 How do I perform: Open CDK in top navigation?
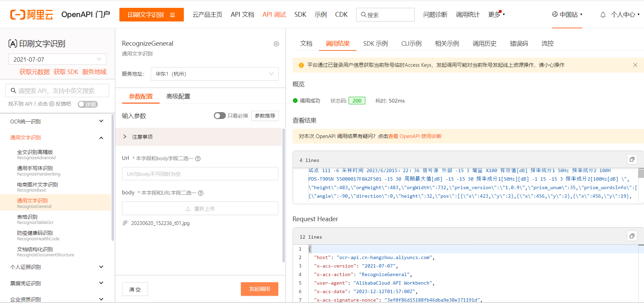341,15
